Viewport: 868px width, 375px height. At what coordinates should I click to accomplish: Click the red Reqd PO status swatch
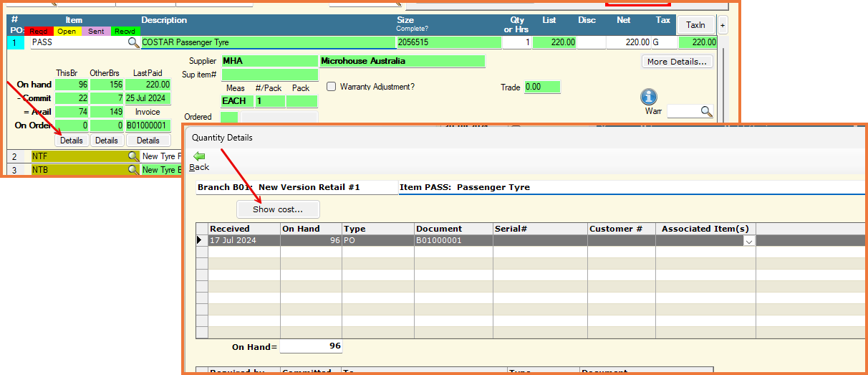(39, 31)
